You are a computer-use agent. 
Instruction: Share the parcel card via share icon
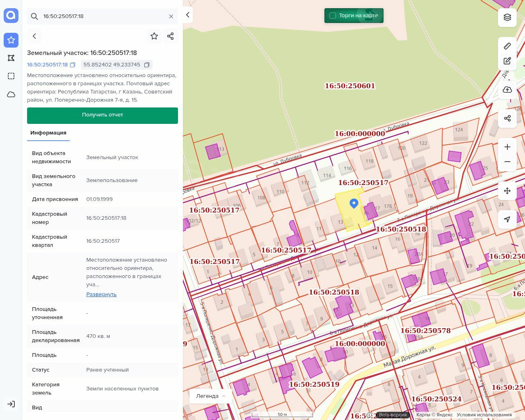pos(171,36)
